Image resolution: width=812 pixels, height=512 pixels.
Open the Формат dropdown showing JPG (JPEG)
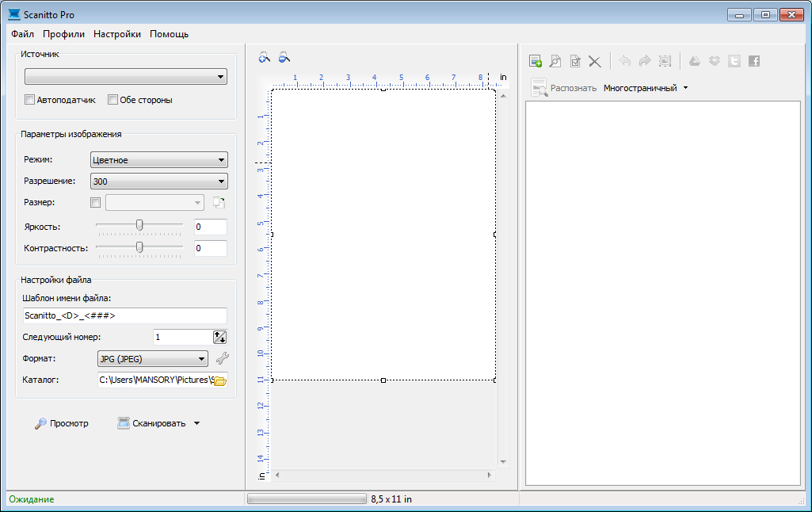pos(152,359)
